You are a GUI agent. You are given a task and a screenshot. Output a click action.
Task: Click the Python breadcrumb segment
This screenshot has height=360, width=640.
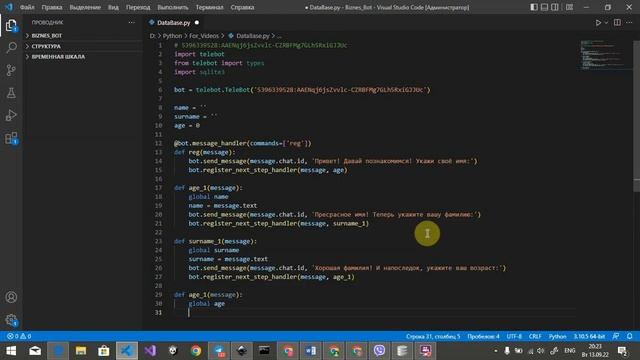[172, 36]
